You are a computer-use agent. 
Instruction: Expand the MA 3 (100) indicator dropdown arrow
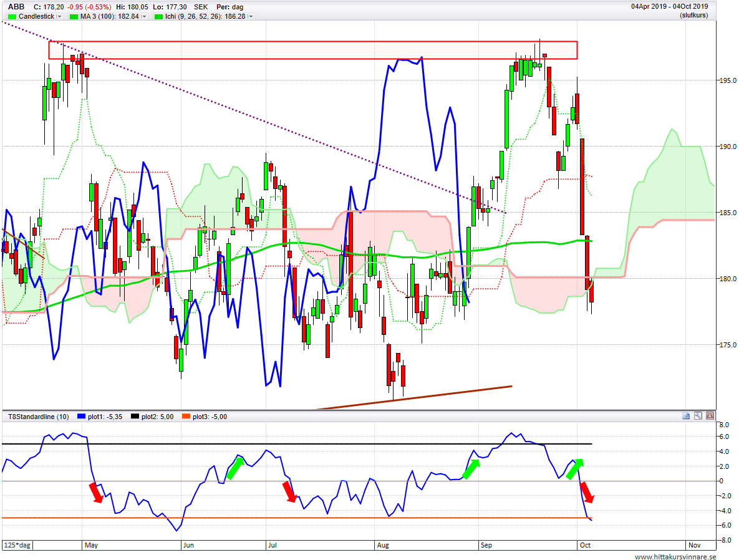point(144,16)
